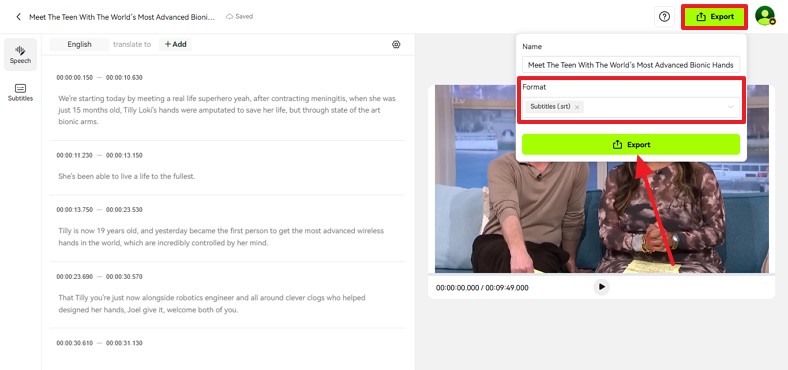Click the green Export button in popup
Viewport: 788px width, 370px height.
coord(631,144)
